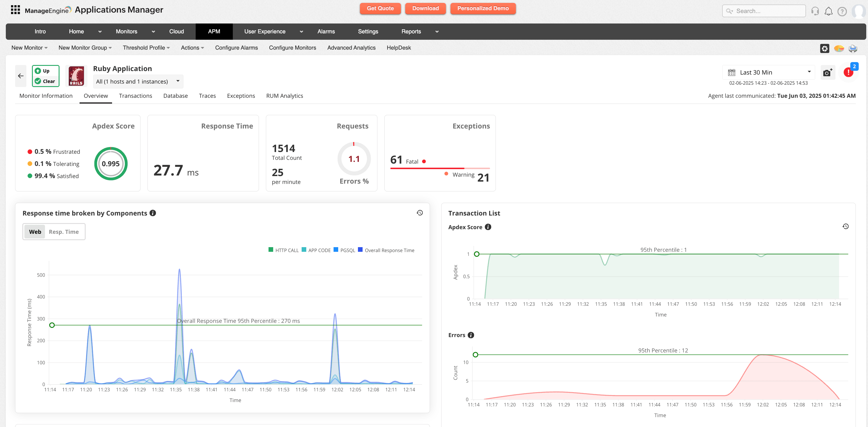
Task: Expand the User Experience menu arrow
Action: (x=301, y=31)
